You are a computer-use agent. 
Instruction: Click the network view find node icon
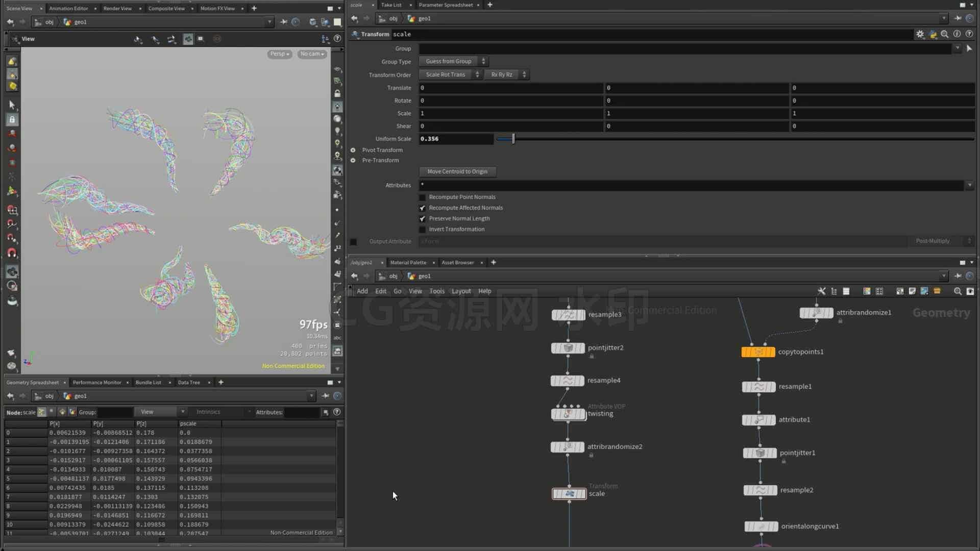[x=958, y=291]
